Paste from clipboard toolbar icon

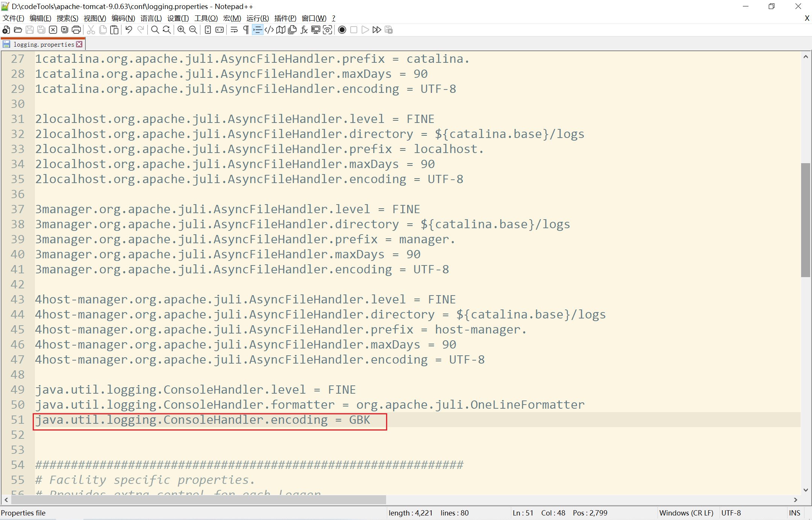click(115, 30)
